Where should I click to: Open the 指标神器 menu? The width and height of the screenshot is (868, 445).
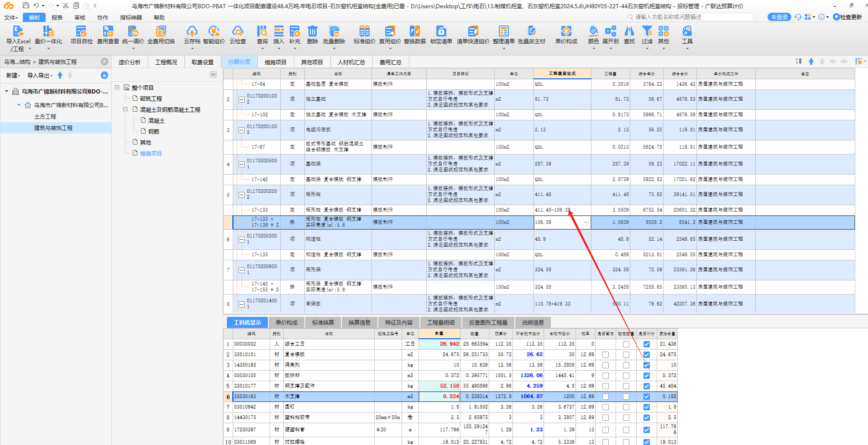[131, 17]
